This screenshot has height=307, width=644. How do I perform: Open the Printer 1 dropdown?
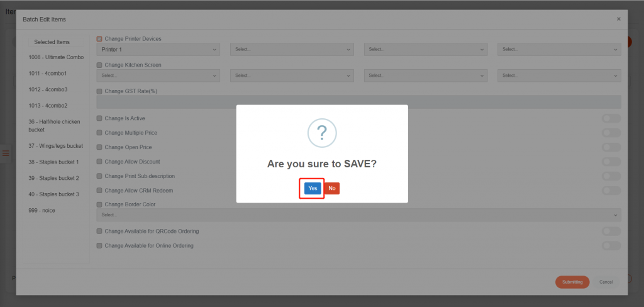pyautogui.click(x=159, y=49)
